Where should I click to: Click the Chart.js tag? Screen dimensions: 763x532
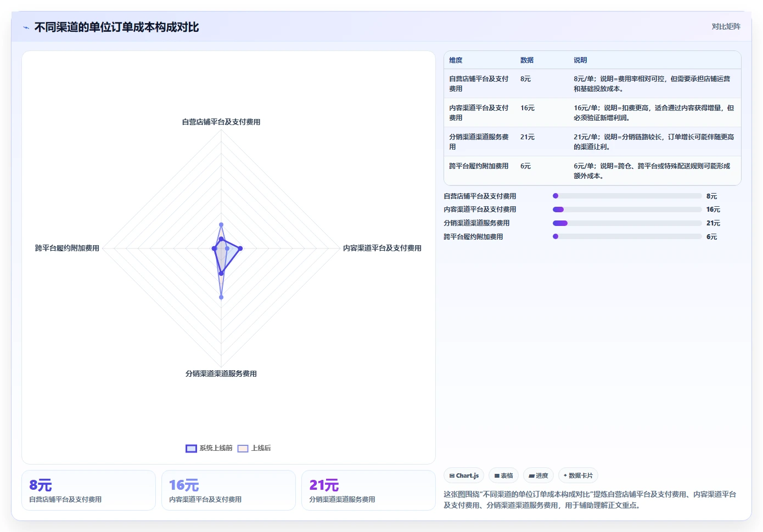[x=464, y=476]
